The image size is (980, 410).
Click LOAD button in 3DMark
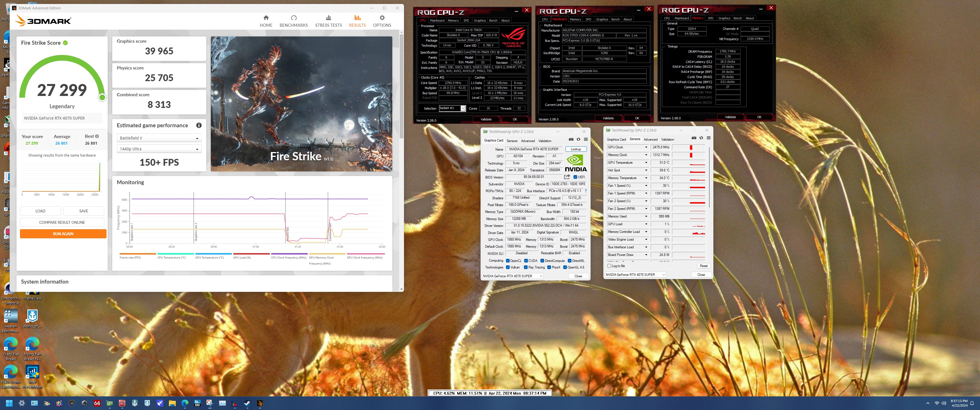tap(40, 211)
